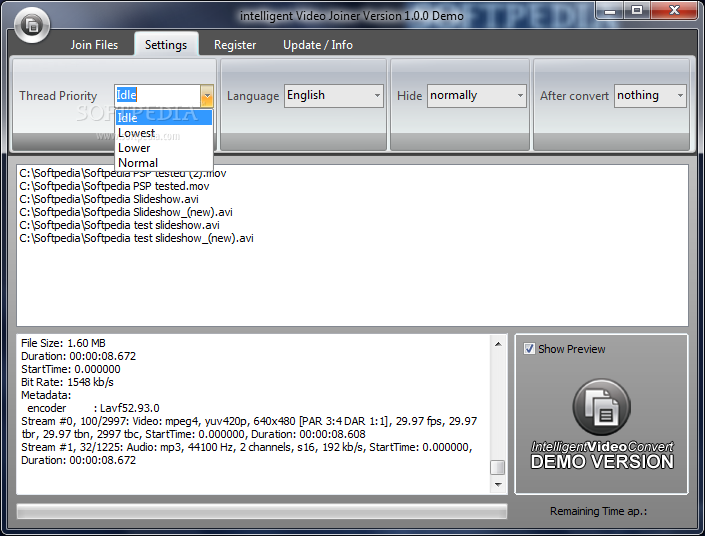Select the Settings tab
Image resolution: width=705 pixels, height=536 pixels.
(166, 45)
